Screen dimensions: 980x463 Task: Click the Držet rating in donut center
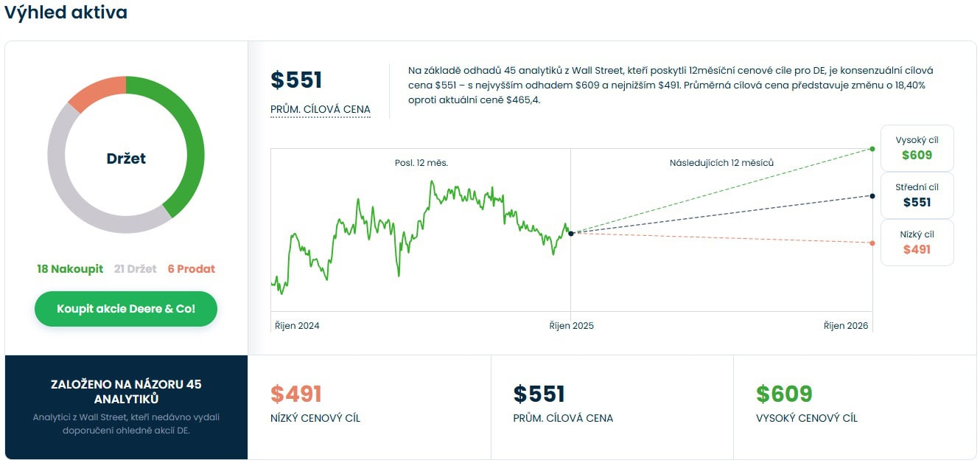126,159
